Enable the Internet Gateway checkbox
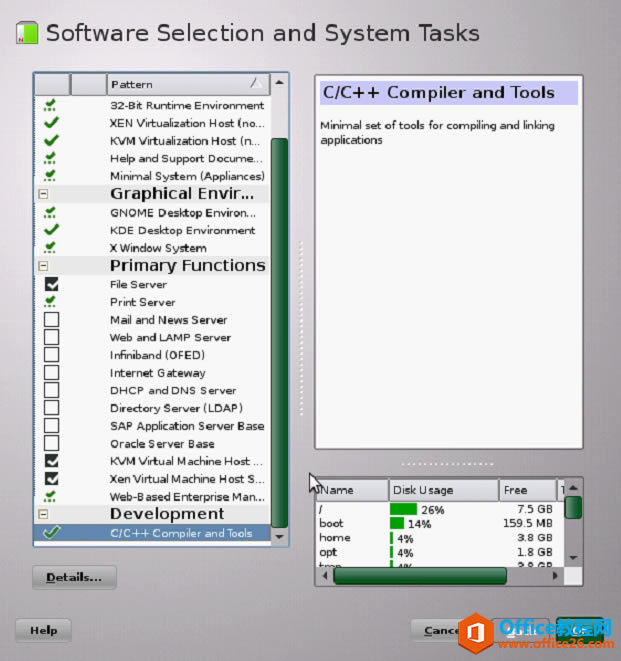621x661 pixels. [51, 373]
